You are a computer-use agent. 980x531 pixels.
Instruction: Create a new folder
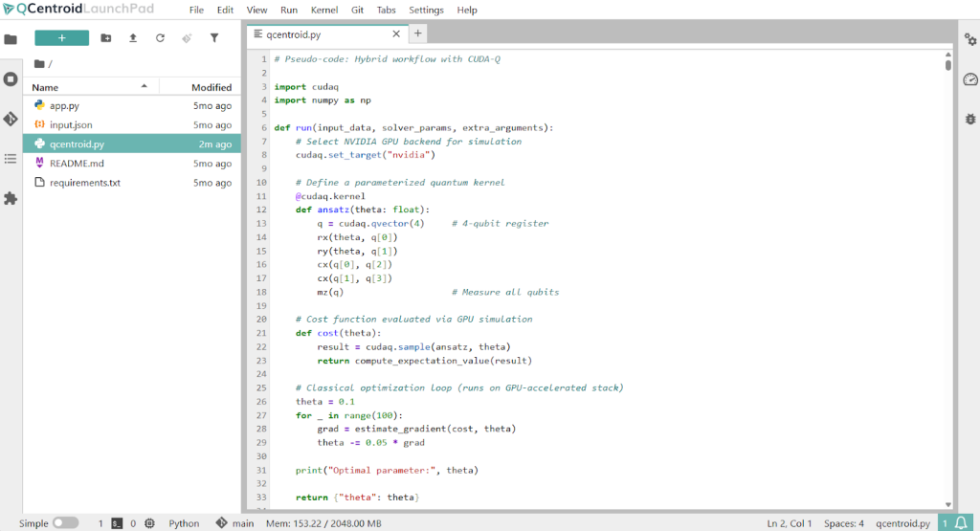[x=105, y=38]
